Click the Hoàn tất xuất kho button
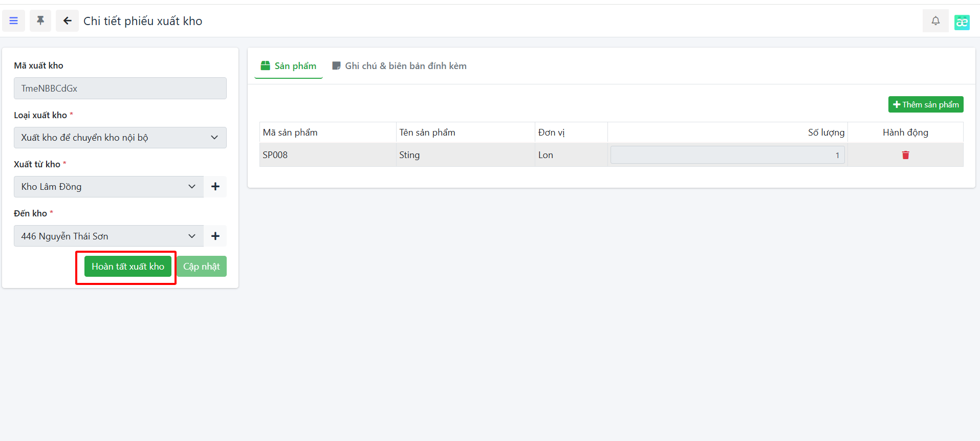Viewport: 980px width, 441px height. [x=128, y=267]
